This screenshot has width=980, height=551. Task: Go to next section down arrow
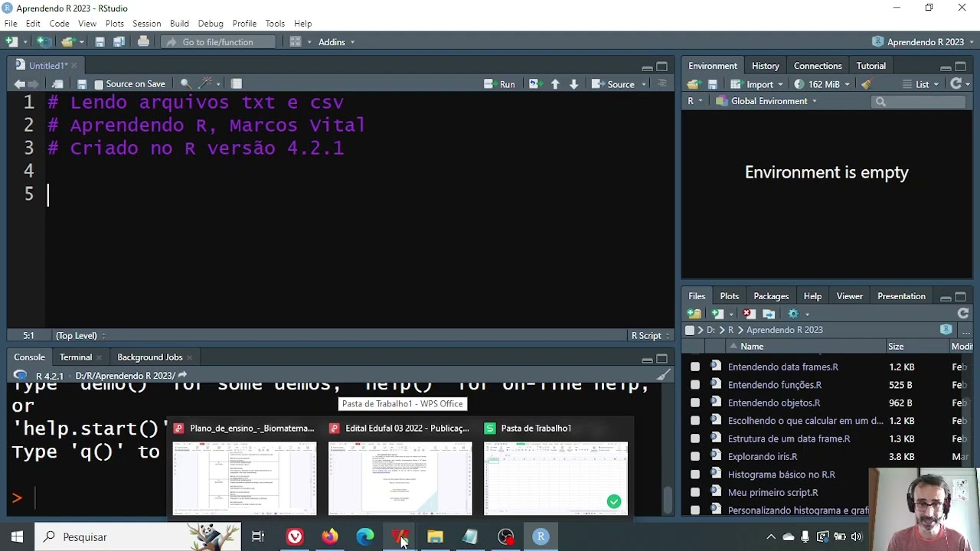pos(573,84)
